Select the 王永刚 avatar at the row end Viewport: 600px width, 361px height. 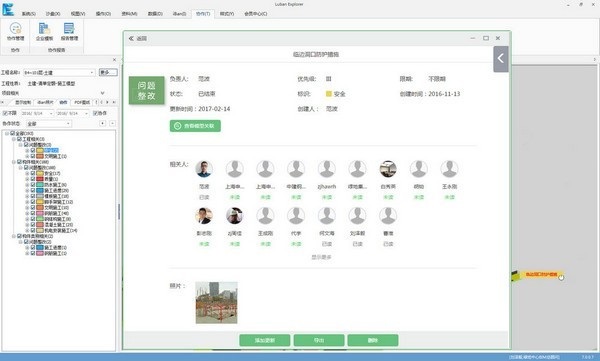click(449, 169)
